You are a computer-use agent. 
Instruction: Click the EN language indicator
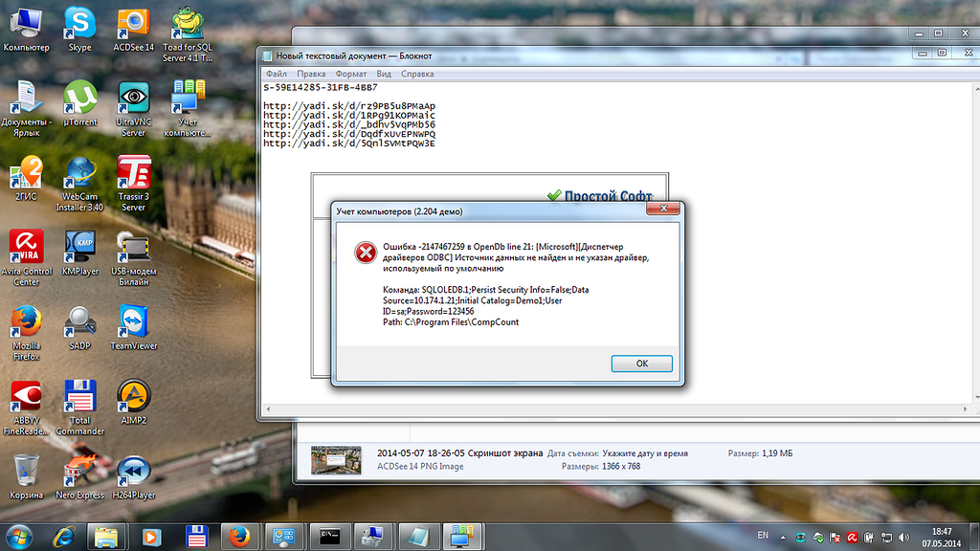click(x=763, y=534)
